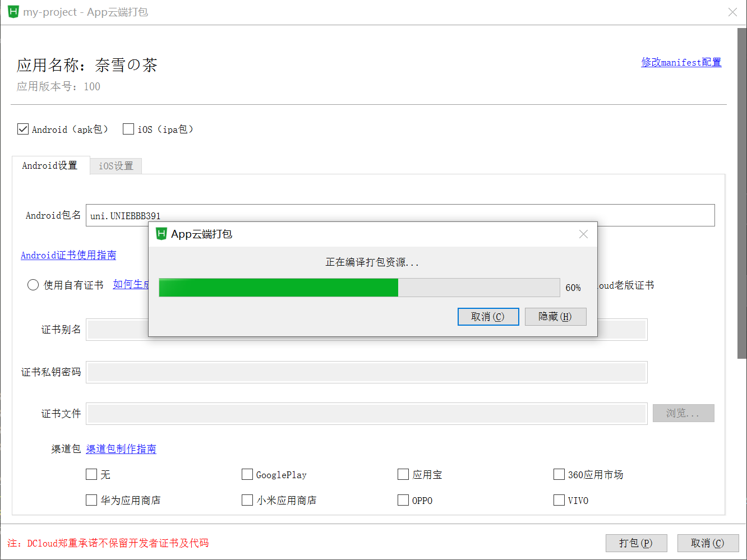This screenshot has height=560, width=747.
Task: Open the 渠道包制作指南 link
Action: [x=121, y=449]
